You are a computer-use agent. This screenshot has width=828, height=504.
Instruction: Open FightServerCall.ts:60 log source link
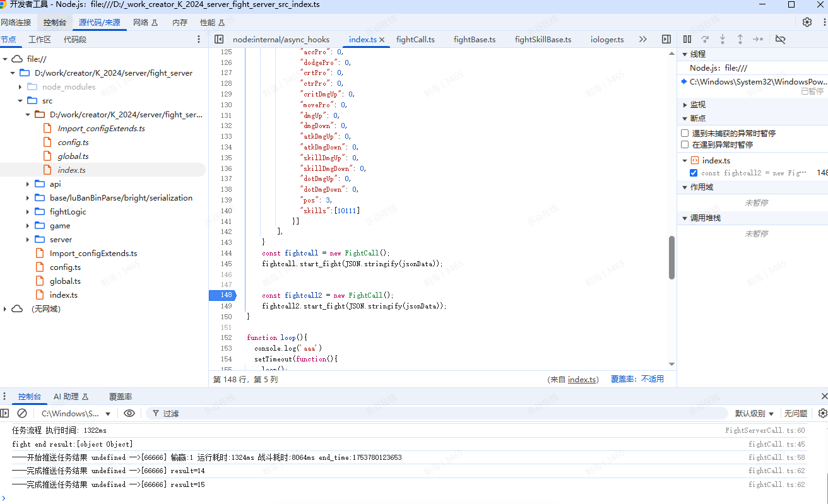tap(765, 430)
